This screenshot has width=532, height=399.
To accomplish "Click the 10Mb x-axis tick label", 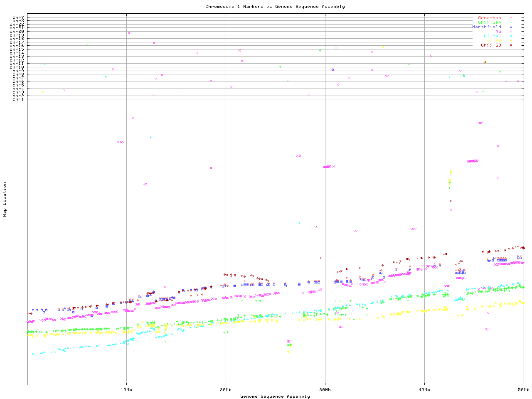I will 126,390.
